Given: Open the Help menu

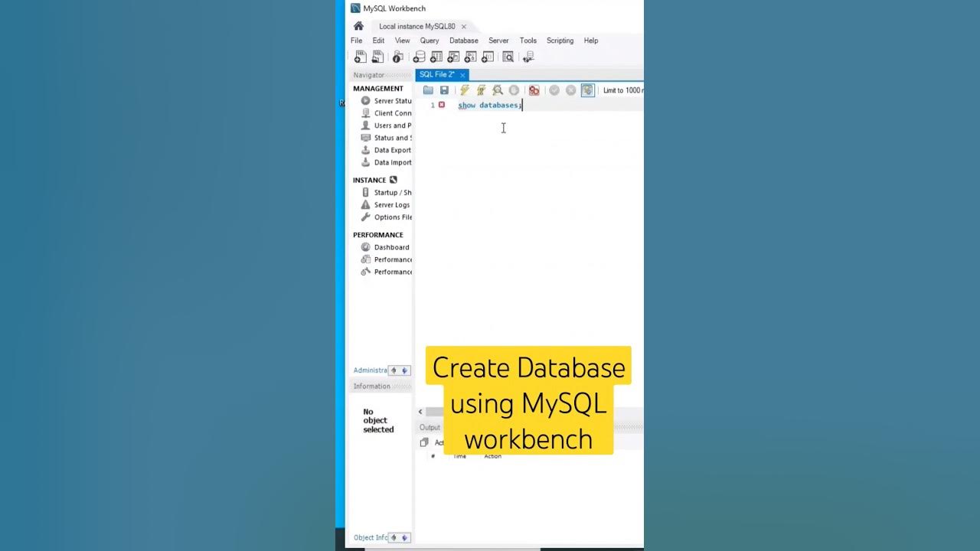Looking at the screenshot, I should pos(591,41).
